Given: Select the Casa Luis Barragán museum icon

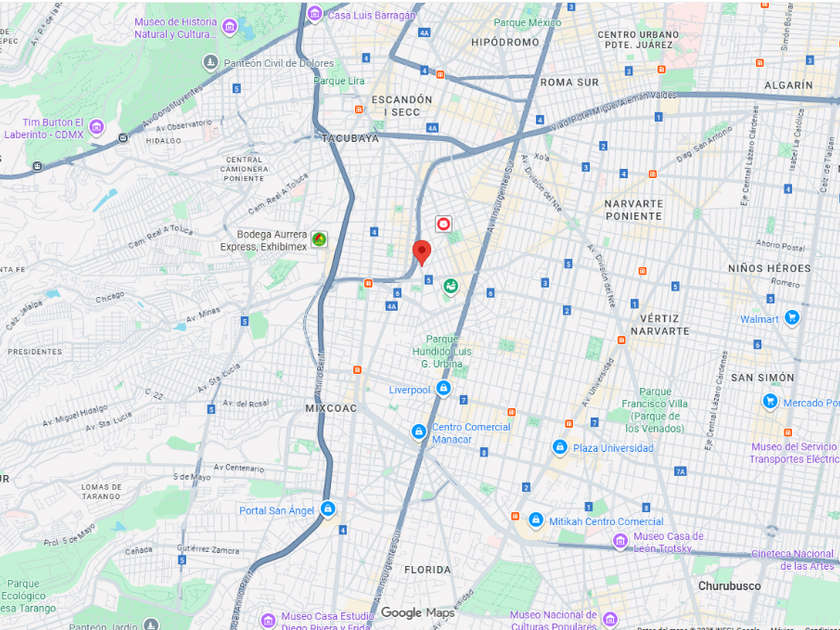Looking at the screenshot, I should [315, 13].
